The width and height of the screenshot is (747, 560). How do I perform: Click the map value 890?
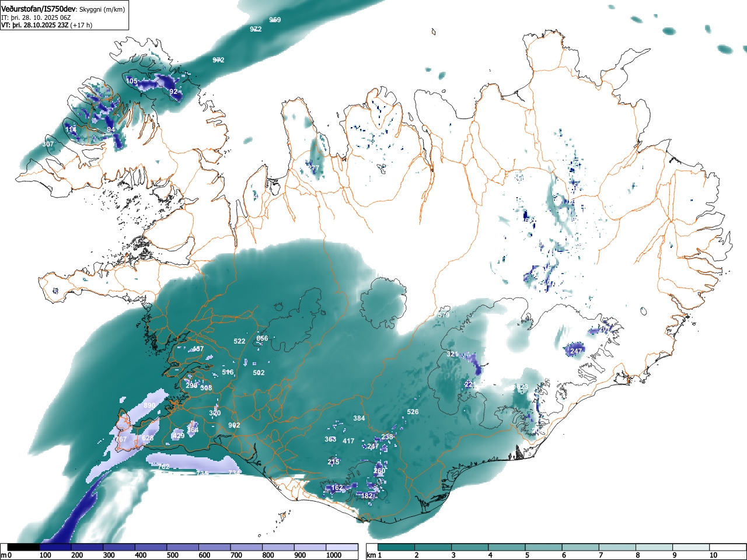click(x=149, y=405)
